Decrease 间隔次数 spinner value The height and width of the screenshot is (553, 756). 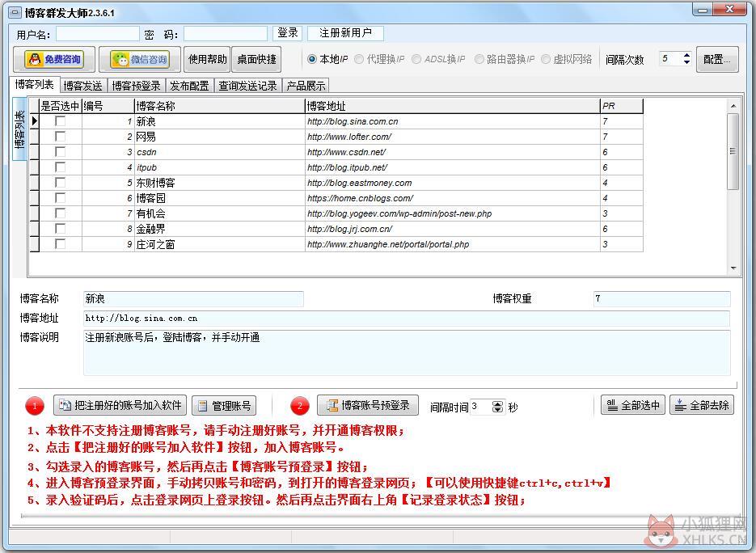[x=686, y=63]
